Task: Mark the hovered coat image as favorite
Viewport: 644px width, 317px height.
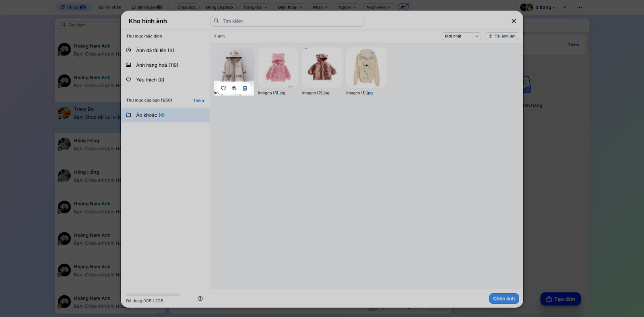Action: pyautogui.click(x=223, y=88)
